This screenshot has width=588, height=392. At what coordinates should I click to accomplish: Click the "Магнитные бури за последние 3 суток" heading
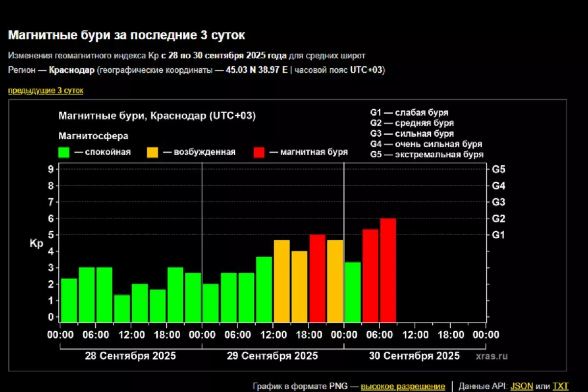(126, 35)
